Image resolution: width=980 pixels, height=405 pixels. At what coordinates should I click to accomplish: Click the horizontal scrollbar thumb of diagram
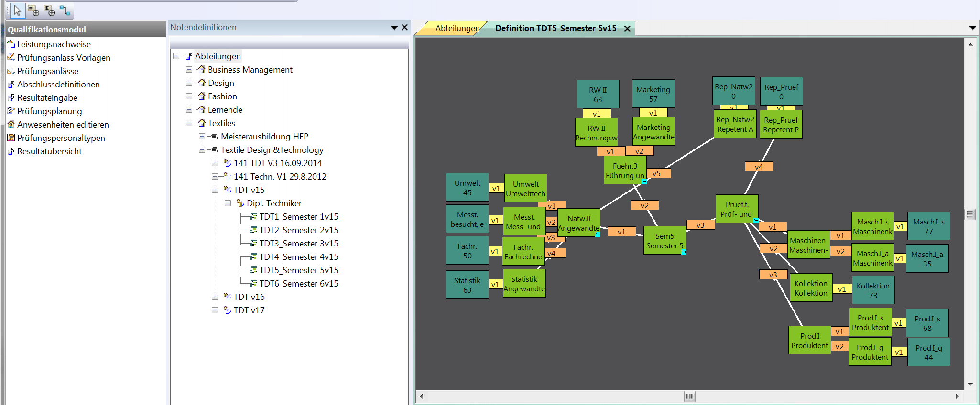[689, 396]
